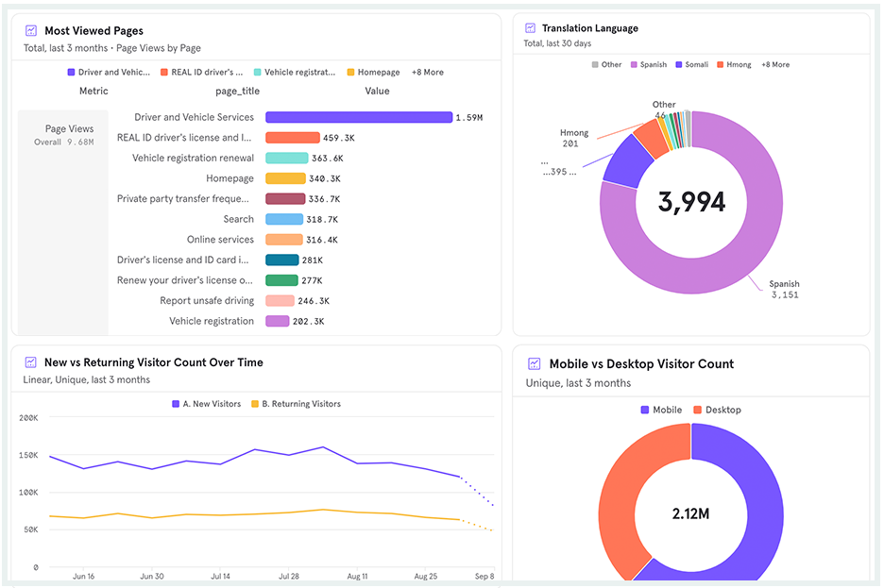Click the REAL ID driver's license bar
The height and width of the screenshot is (588, 884).
(293, 138)
